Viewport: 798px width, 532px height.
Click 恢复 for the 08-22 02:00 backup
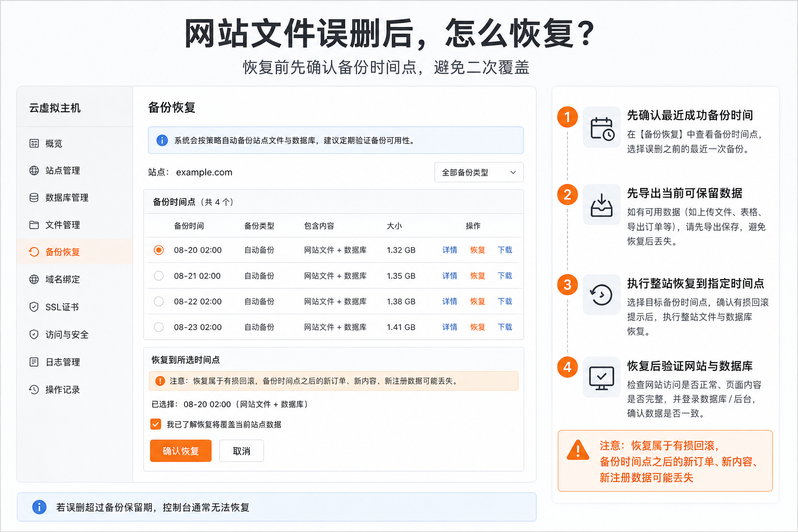pyautogui.click(x=477, y=301)
